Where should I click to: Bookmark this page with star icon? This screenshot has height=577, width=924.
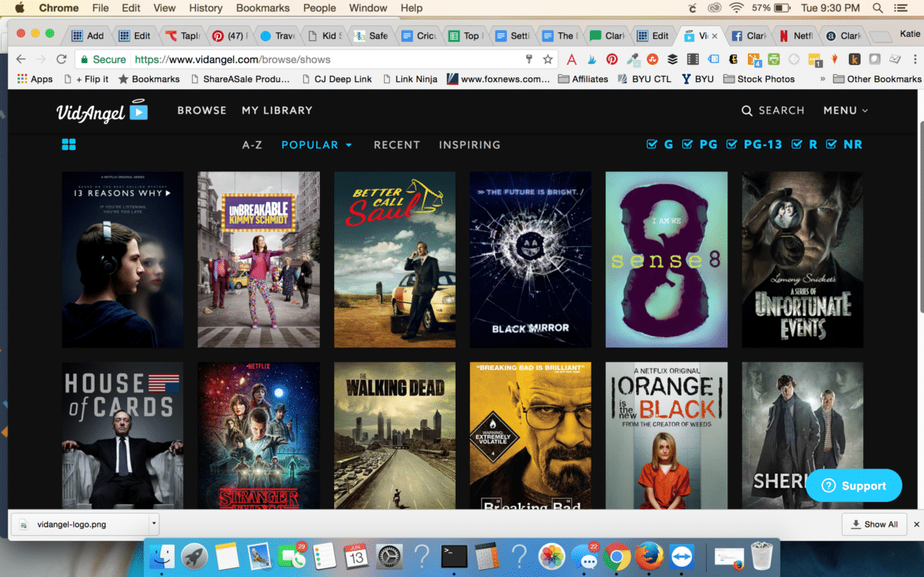(x=548, y=59)
